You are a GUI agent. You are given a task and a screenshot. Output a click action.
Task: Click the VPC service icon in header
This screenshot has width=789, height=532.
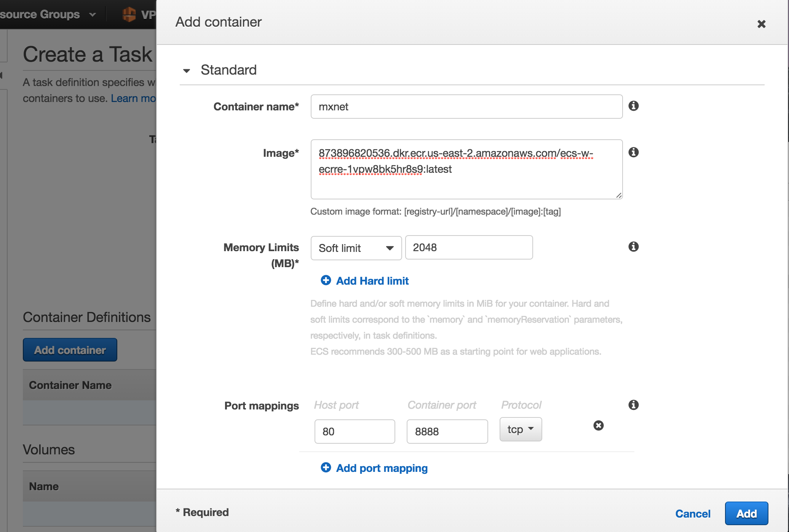click(x=129, y=14)
